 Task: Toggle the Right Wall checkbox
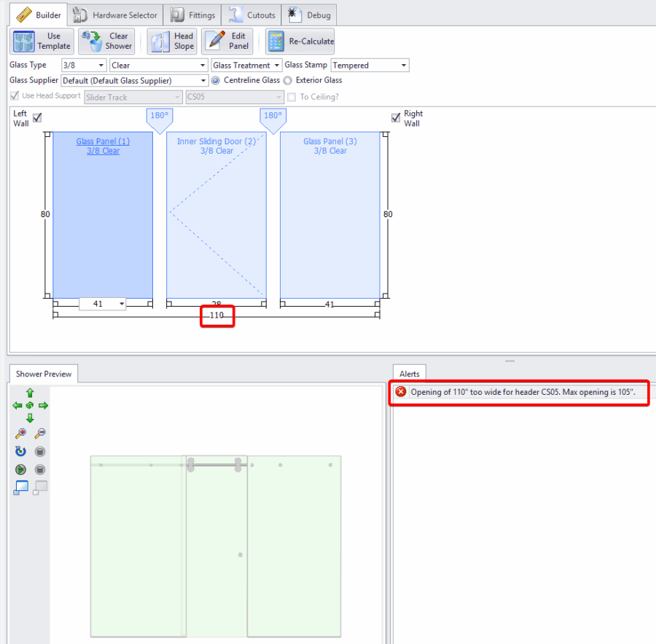[396, 118]
